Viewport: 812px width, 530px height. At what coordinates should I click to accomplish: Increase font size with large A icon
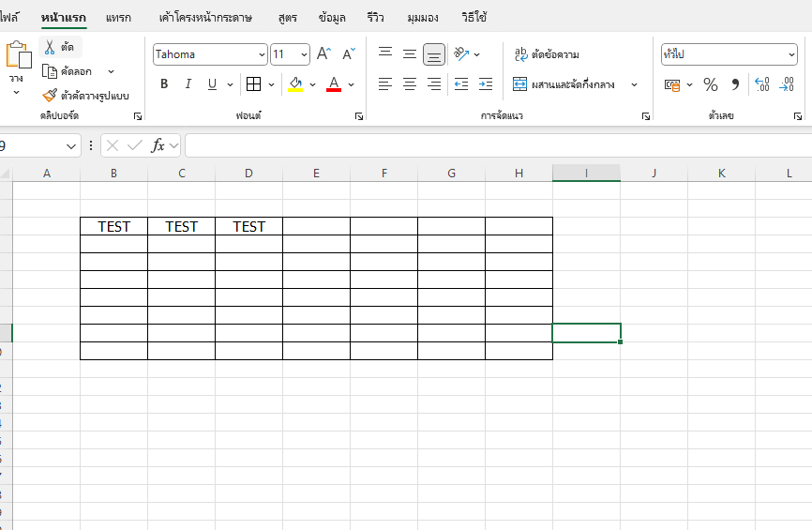coord(323,53)
